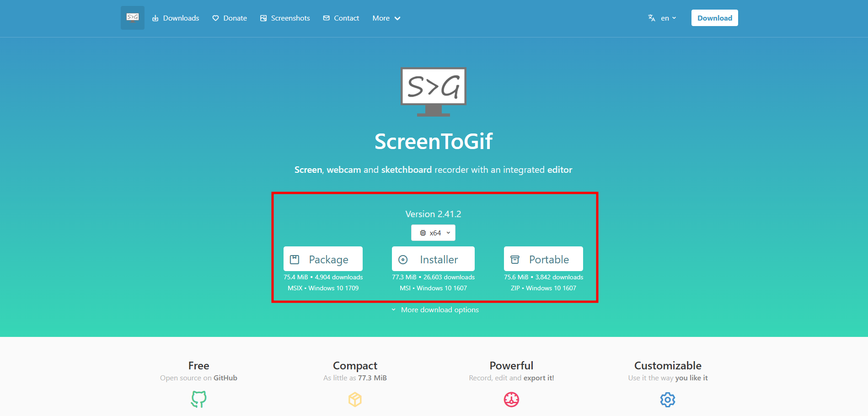Click the Customizable heading
The image size is (868, 416).
(x=668, y=366)
